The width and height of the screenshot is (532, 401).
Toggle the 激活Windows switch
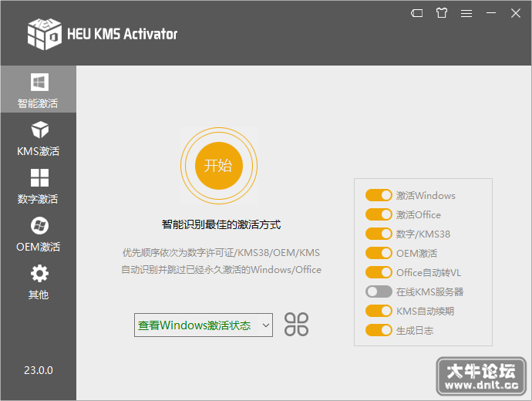[x=379, y=195]
